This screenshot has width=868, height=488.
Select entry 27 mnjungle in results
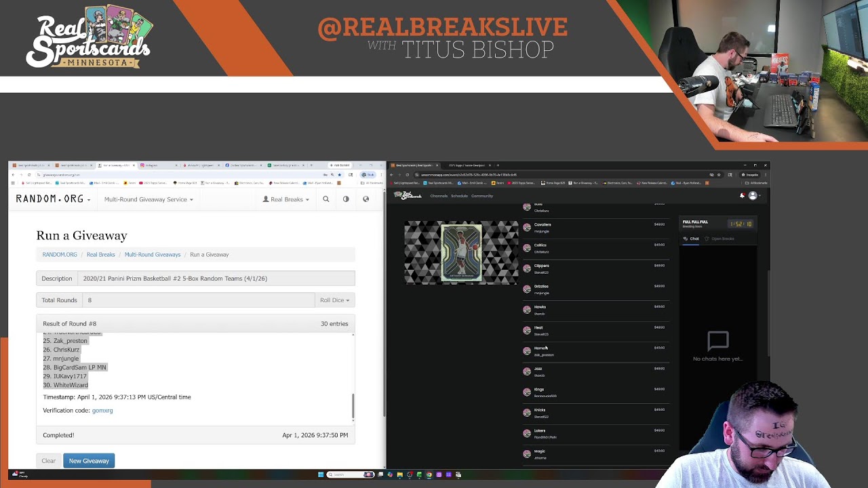(x=61, y=359)
